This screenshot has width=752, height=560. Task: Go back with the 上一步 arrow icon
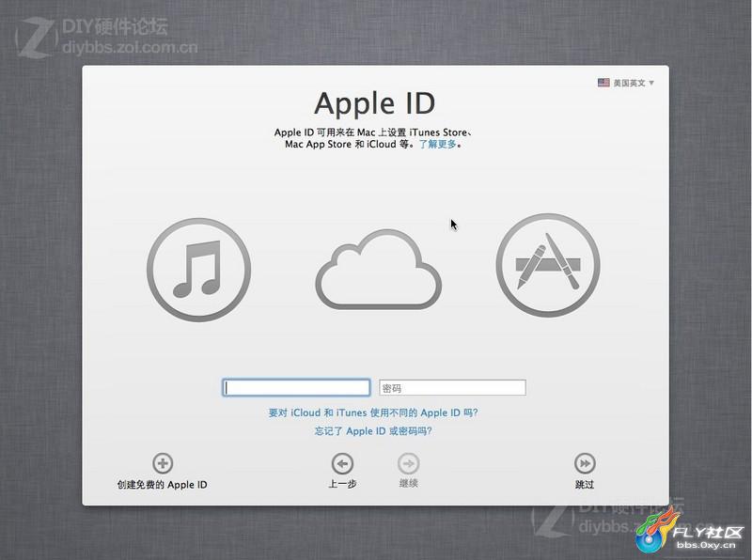(x=342, y=463)
